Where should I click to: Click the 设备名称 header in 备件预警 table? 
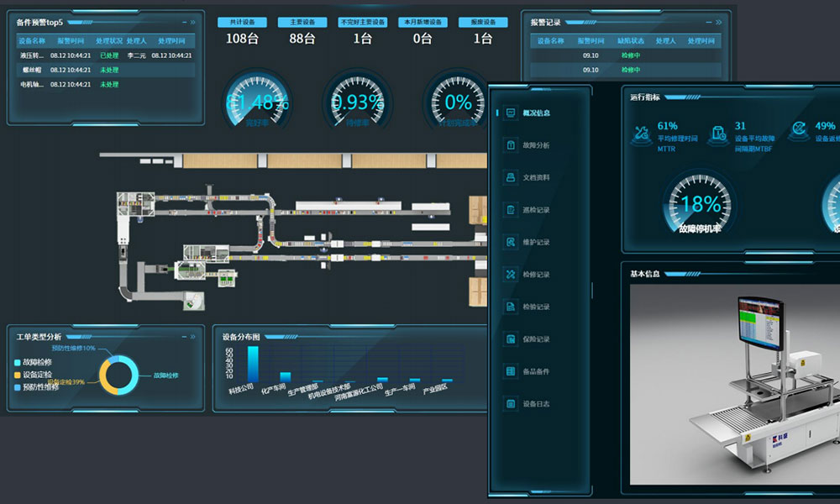coord(32,40)
